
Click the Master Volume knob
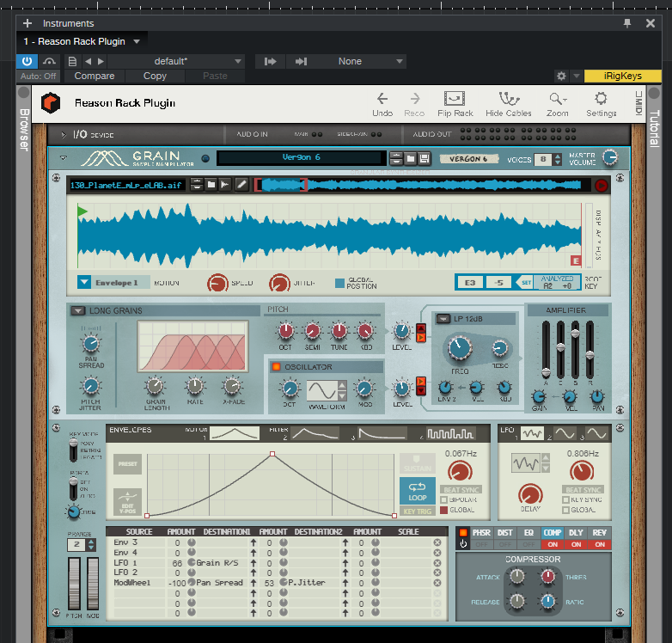610,158
